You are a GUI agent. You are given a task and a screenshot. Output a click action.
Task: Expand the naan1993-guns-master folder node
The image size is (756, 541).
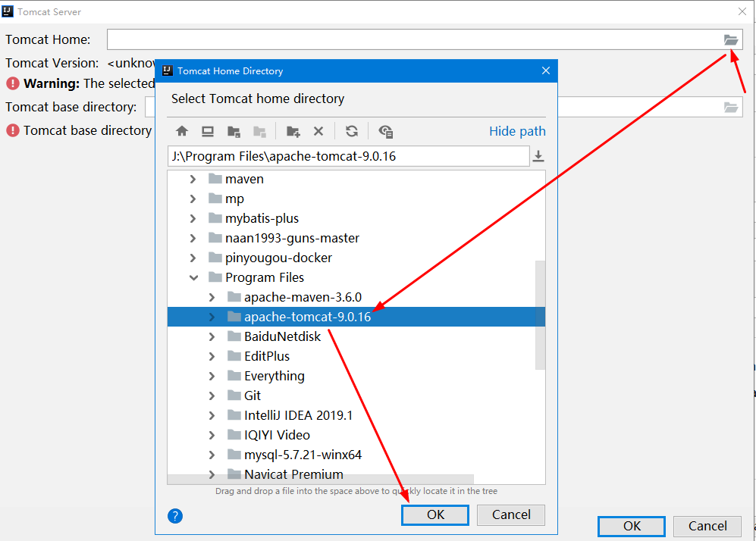[x=193, y=238]
